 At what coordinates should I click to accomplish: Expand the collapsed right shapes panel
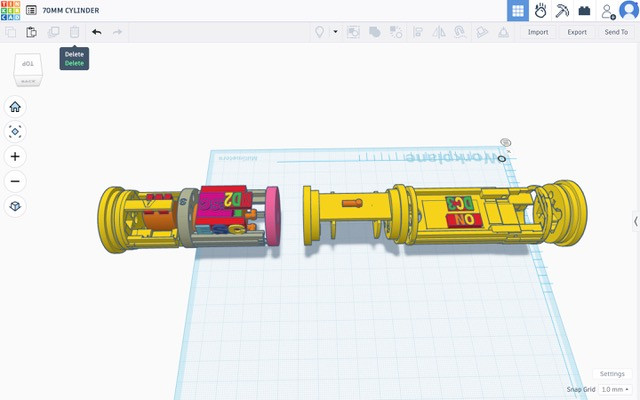tap(635, 221)
